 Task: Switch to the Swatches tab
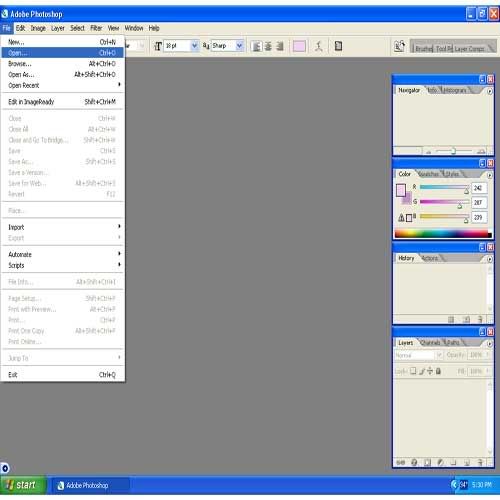[x=428, y=174]
